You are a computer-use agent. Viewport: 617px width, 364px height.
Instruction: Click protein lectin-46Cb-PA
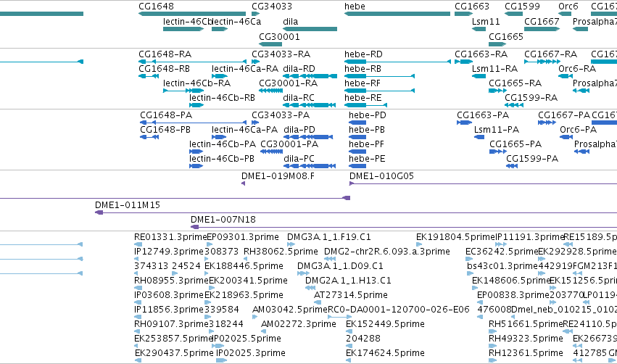pos(223,144)
